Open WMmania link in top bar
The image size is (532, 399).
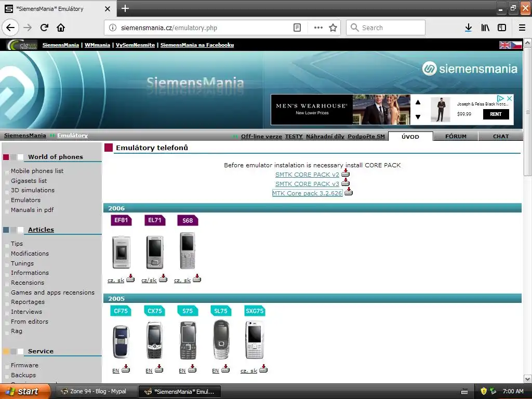point(97,45)
